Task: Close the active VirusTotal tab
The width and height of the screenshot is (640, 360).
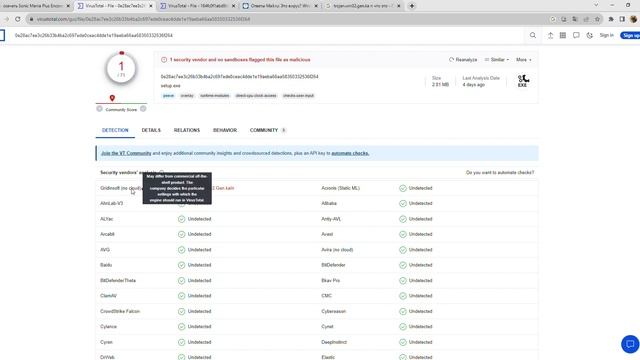Action: tap(151, 6)
